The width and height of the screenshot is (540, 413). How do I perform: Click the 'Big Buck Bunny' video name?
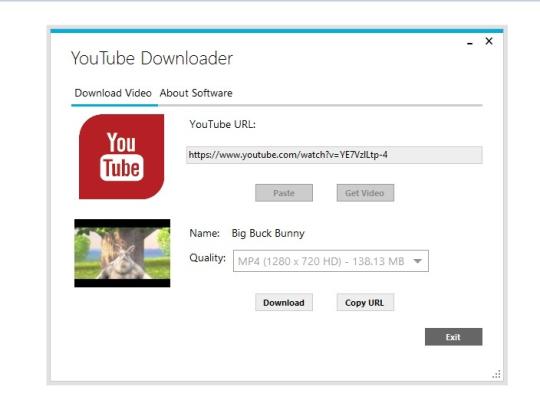268,233
